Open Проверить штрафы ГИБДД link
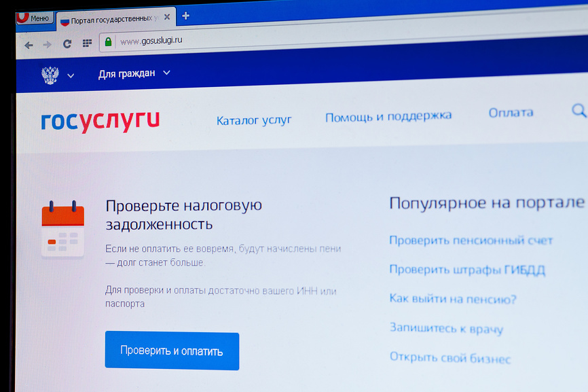The height and width of the screenshot is (392, 588). pos(467,269)
